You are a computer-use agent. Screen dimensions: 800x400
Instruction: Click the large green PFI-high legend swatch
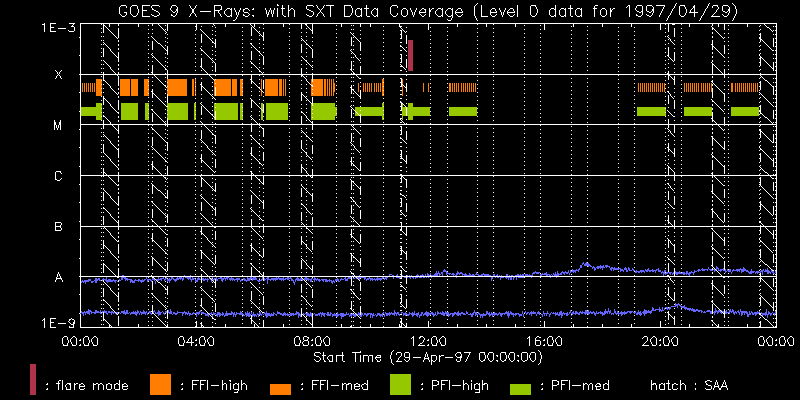click(x=401, y=383)
